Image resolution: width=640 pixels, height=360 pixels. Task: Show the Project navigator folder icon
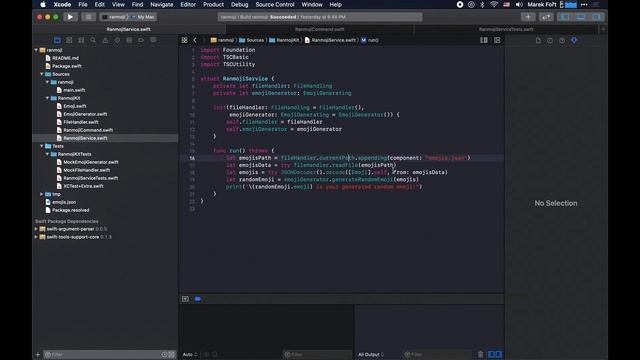coord(57,40)
